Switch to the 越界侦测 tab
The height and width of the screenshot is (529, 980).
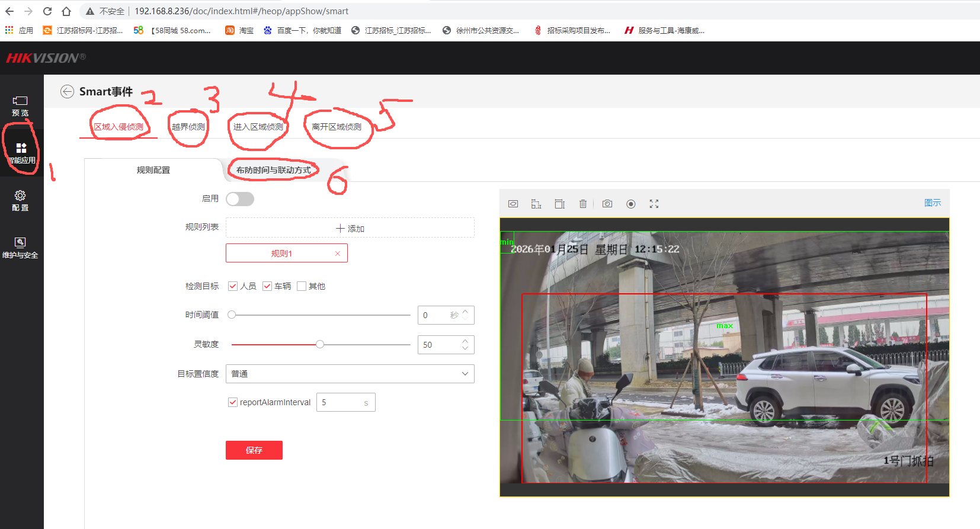tap(188, 127)
